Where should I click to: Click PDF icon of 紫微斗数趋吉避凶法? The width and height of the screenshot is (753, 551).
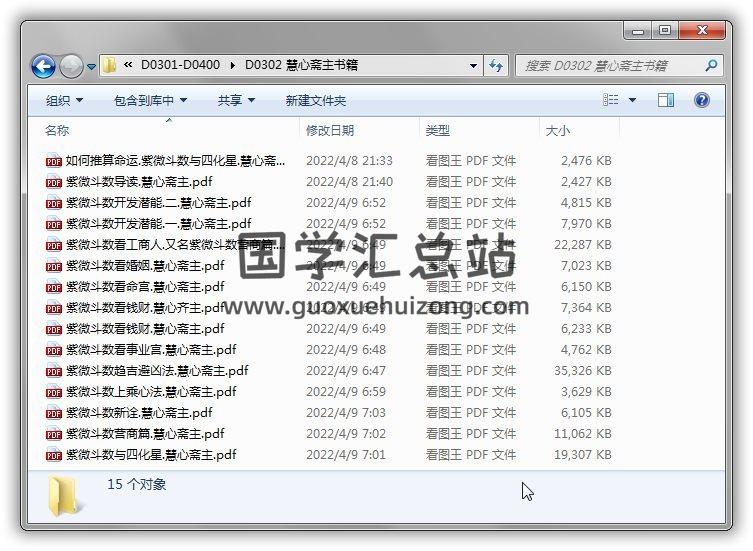[54, 371]
